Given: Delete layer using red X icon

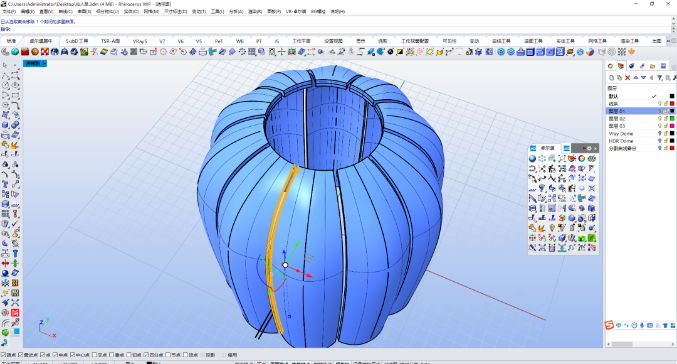Looking at the screenshot, I should [627, 78].
